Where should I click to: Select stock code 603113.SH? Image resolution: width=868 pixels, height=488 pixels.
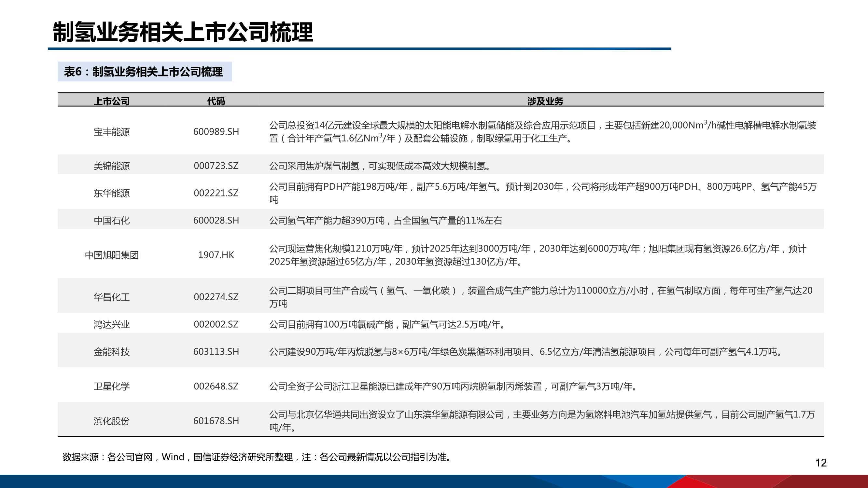216,352
